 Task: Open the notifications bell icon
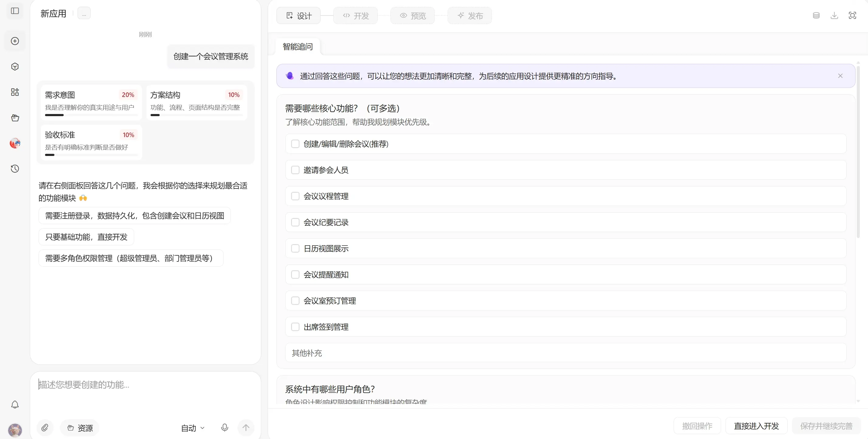15,404
